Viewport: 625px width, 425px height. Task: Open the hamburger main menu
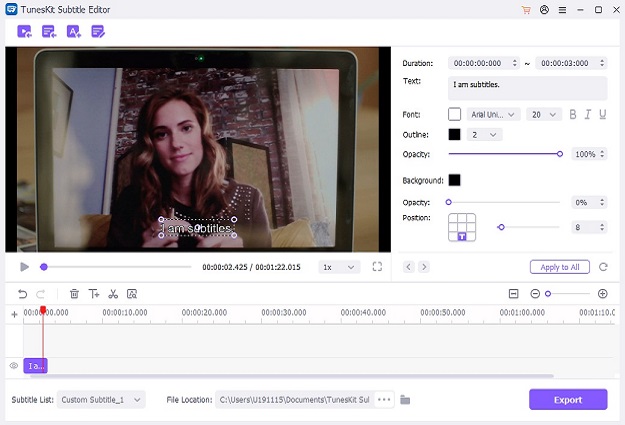(562, 10)
